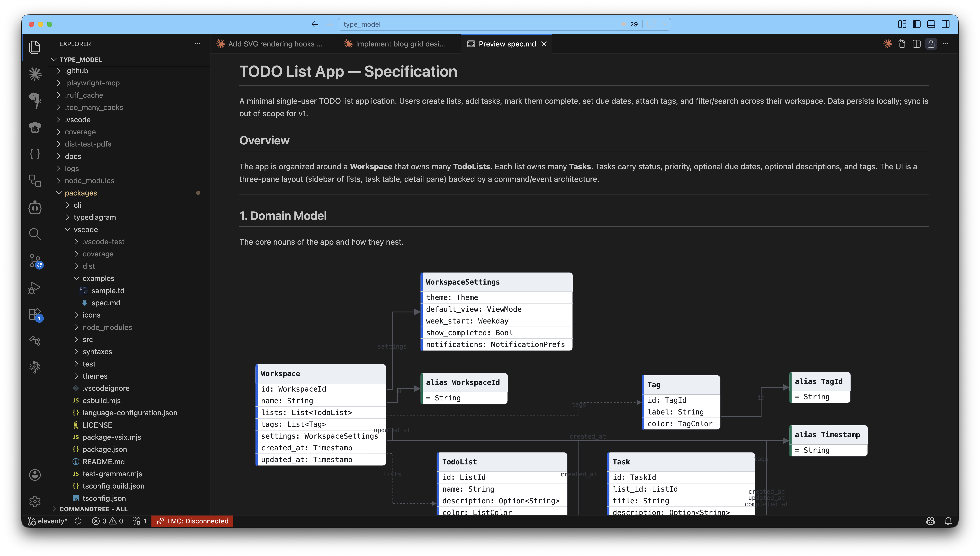Open the Explorer view in the activity bar

point(35,47)
